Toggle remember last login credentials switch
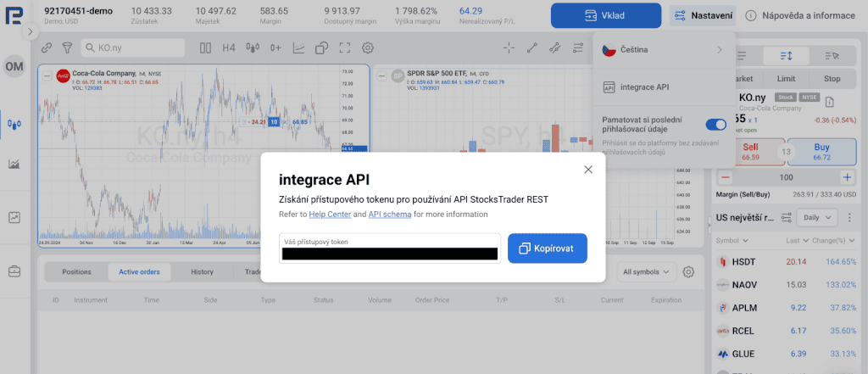 [715, 125]
